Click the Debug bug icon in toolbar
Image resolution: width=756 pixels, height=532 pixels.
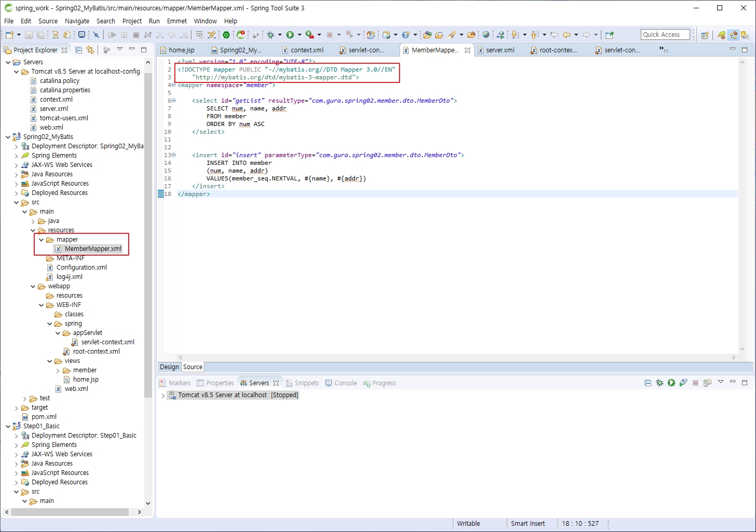pyautogui.click(x=270, y=35)
